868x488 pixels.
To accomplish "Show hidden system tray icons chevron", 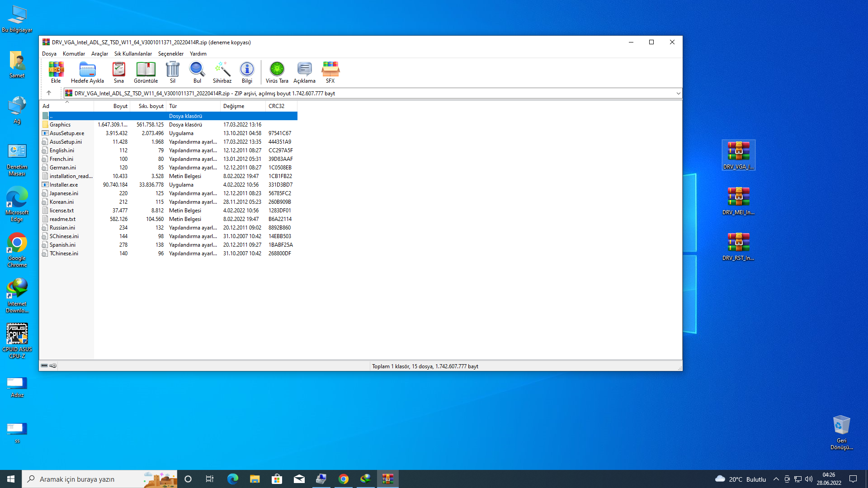I will coord(776,479).
